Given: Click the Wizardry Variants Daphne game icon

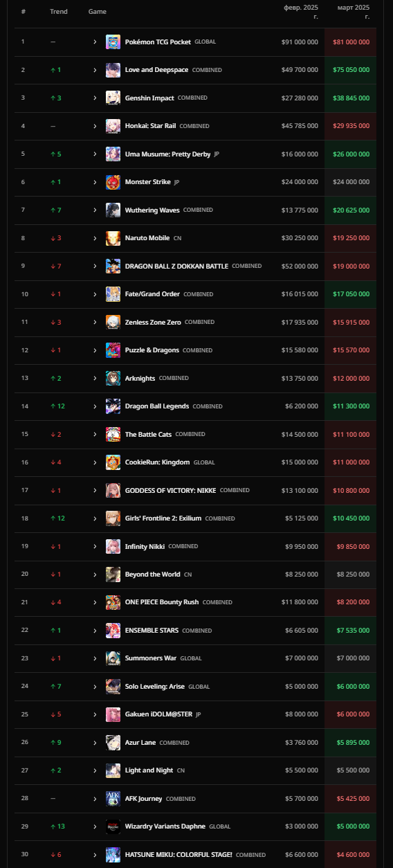Looking at the screenshot, I should pos(113,826).
